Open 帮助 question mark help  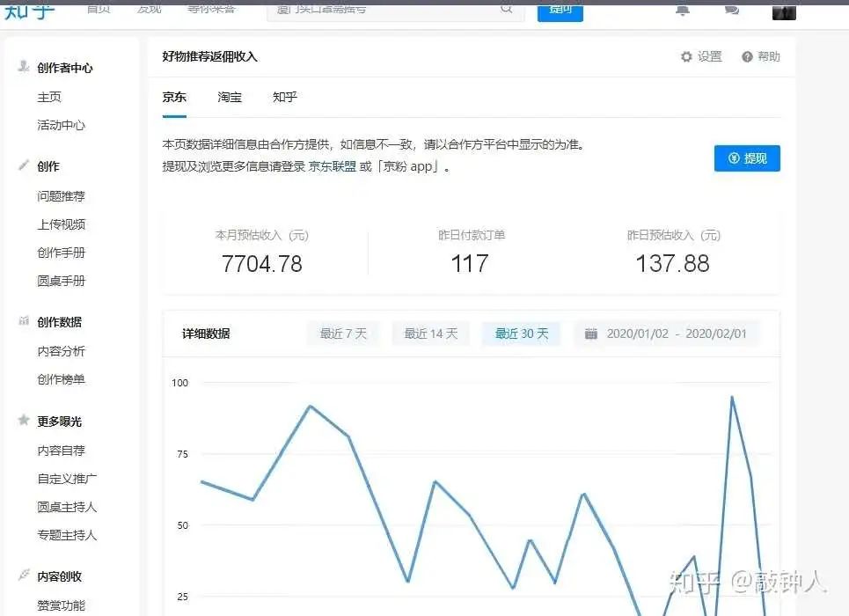click(x=761, y=56)
